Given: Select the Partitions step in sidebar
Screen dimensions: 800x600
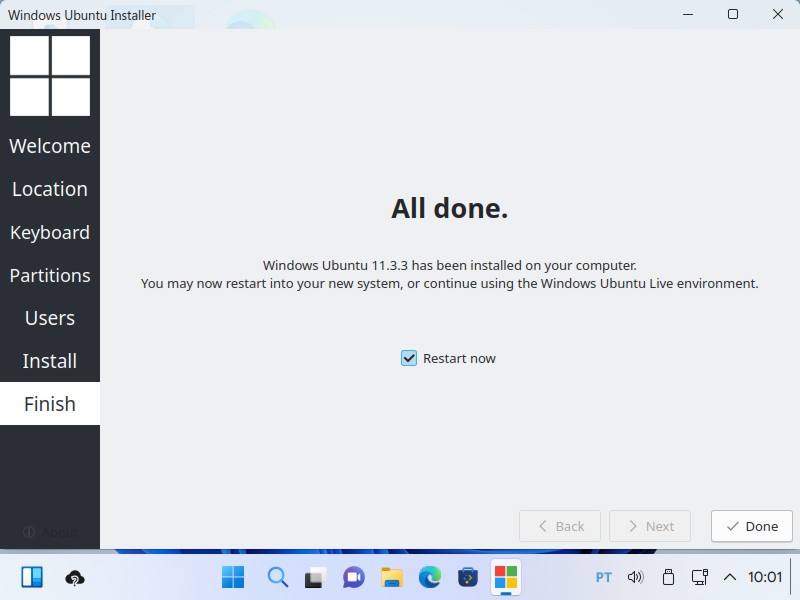Looking at the screenshot, I should tap(50, 276).
